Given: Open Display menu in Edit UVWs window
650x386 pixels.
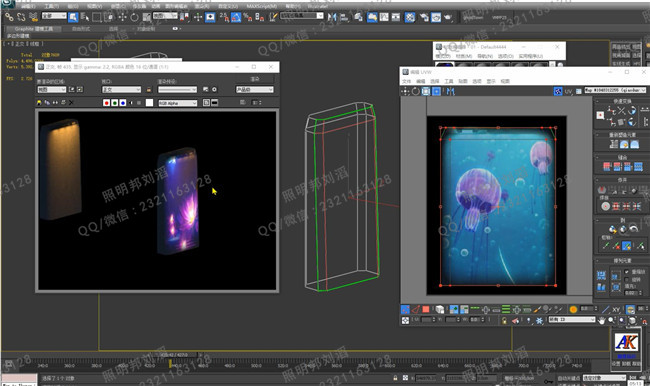Looking at the screenshot, I should (x=491, y=81).
